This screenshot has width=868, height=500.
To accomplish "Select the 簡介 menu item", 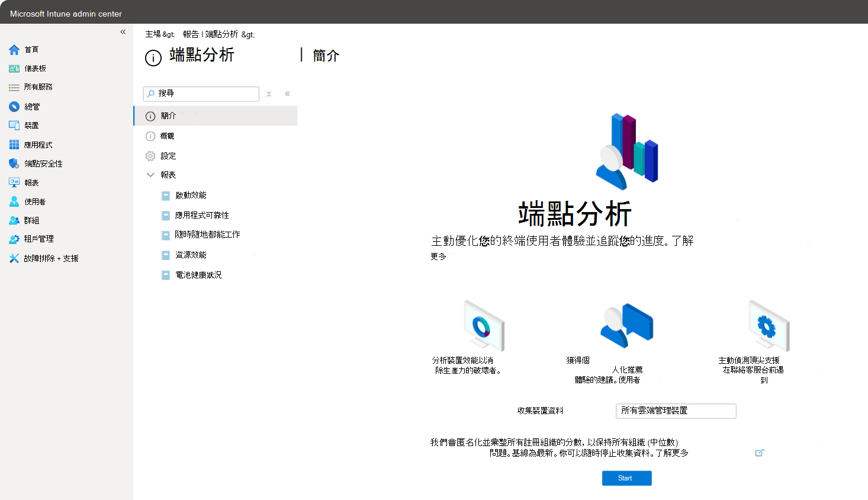I will [x=216, y=116].
